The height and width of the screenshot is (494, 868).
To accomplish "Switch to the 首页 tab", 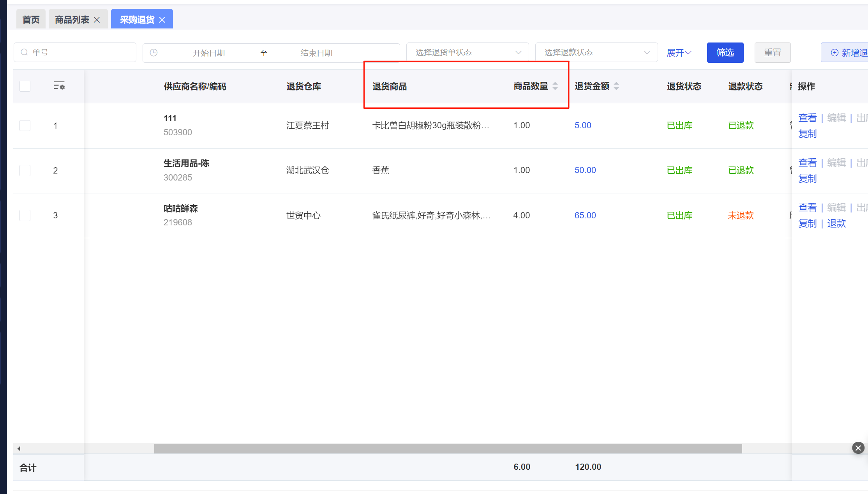I will [x=31, y=20].
